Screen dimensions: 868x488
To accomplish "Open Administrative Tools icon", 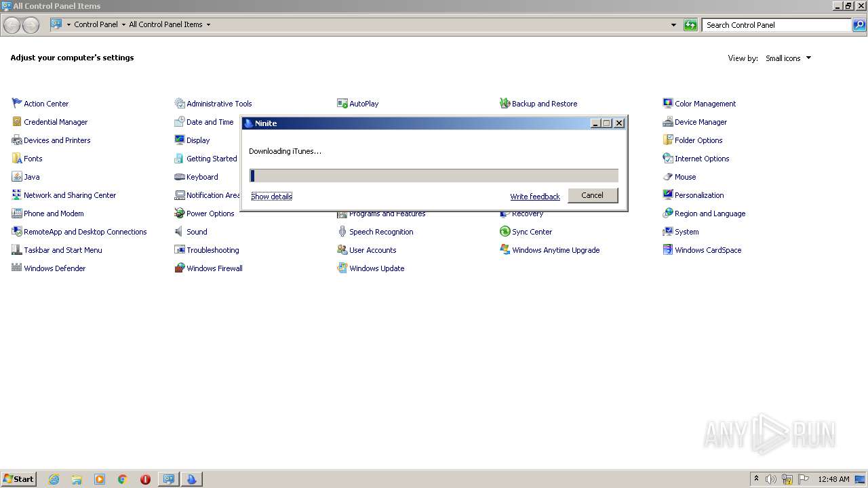I will [x=180, y=103].
